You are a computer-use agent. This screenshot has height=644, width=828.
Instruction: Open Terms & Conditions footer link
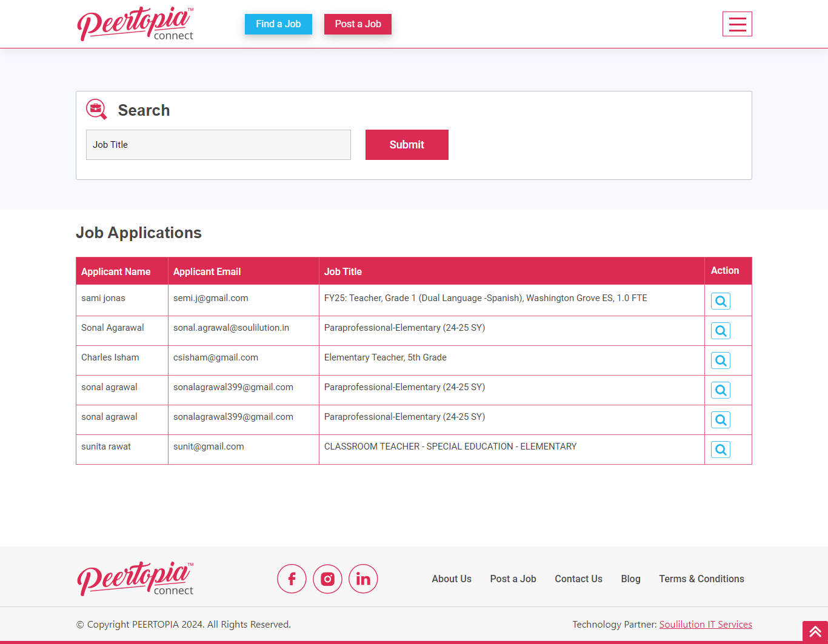pos(701,579)
